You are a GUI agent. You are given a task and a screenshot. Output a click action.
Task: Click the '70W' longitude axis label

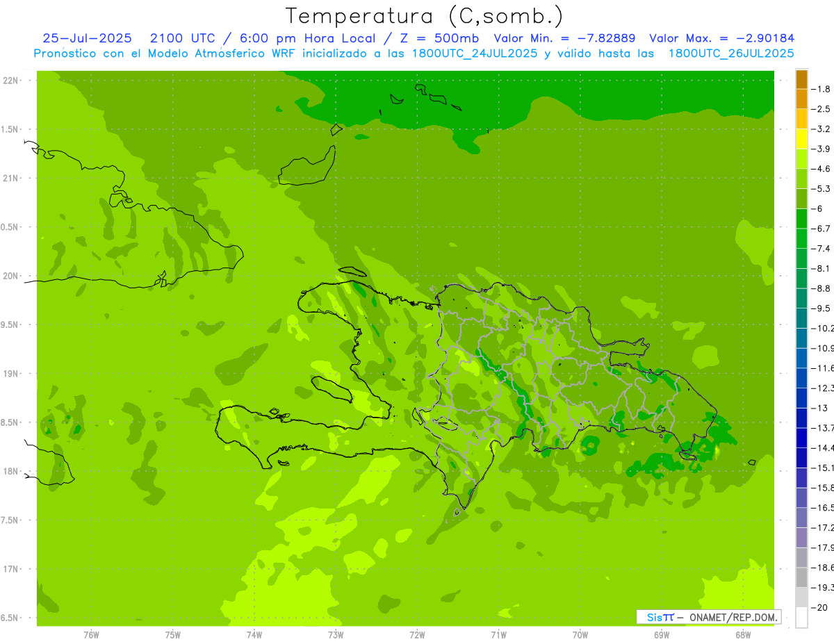pos(580,635)
